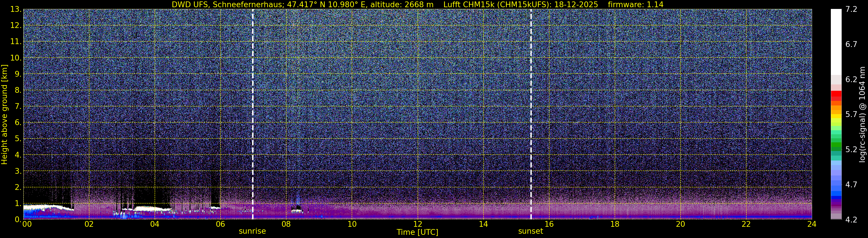Click the "5." tick on the height axis
Screen dimensions: 868x238
point(18,139)
